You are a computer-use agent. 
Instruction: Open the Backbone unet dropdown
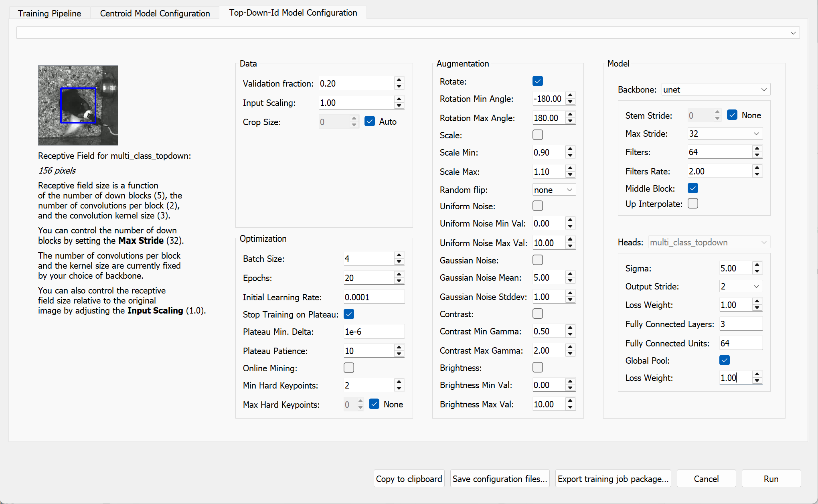pyautogui.click(x=715, y=89)
